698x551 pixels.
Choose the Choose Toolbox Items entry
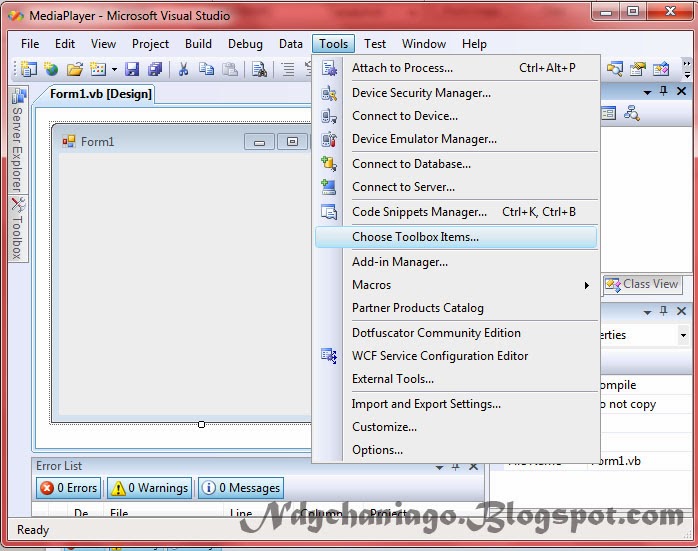(x=456, y=237)
